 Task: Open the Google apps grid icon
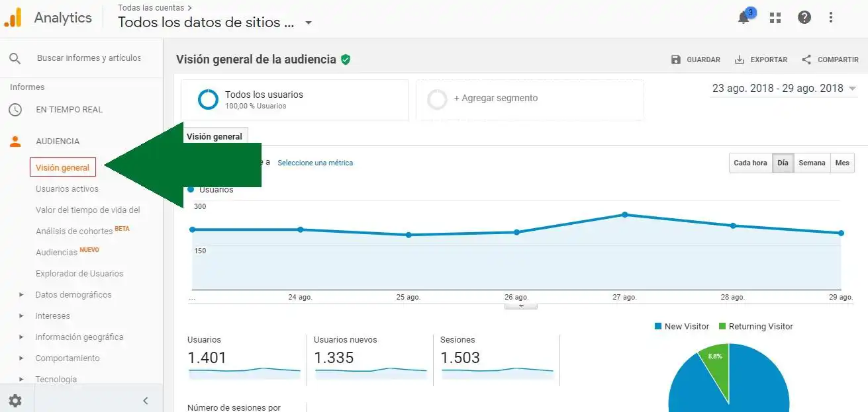coord(775,17)
